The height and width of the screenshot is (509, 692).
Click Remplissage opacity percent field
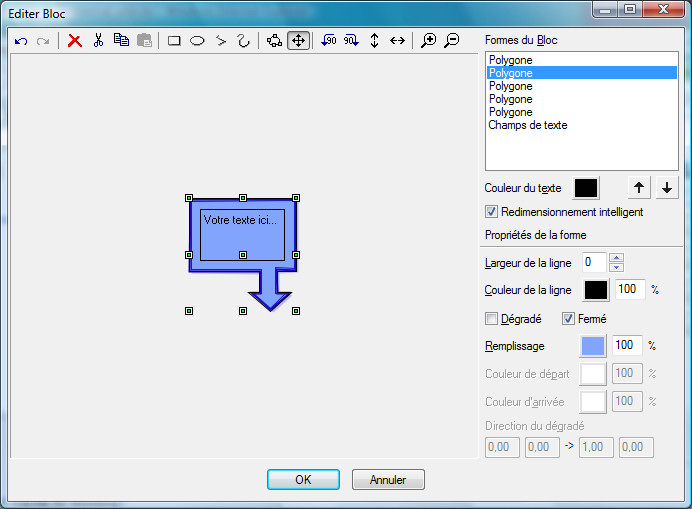click(627, 345)
